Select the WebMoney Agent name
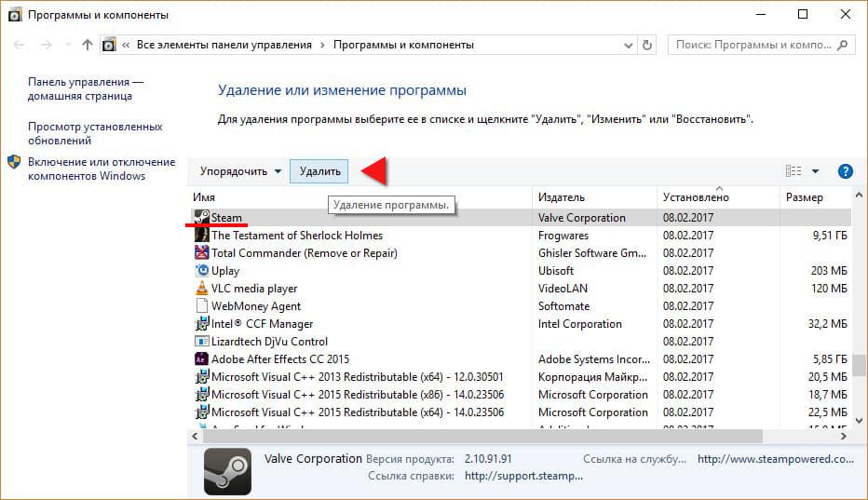The image size is (868, 500). 256,306
